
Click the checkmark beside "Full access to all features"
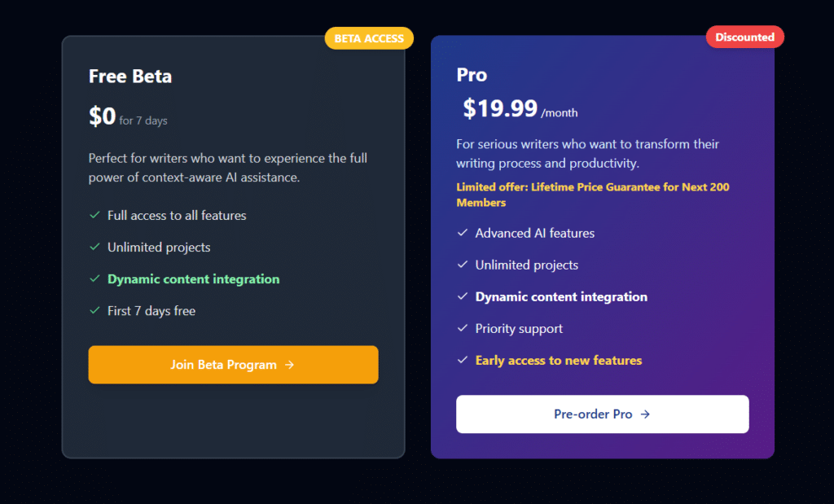pyautogui.click(x=94, y=215)
